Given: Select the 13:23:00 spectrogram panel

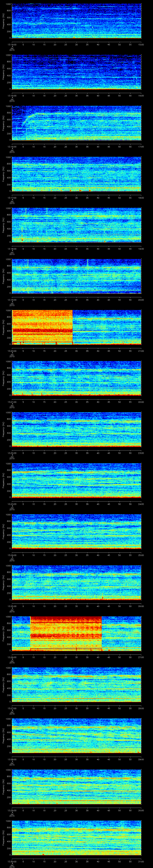Looking at the screenshot, I should point(77,480).
